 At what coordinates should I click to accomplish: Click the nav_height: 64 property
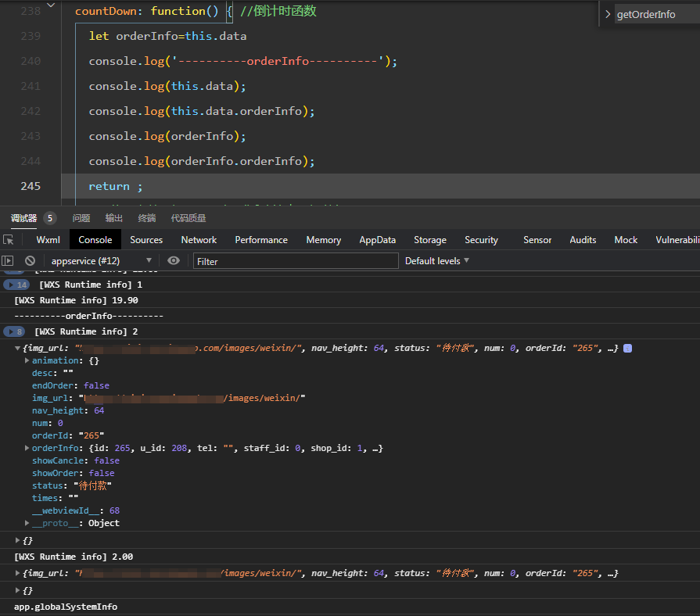(x=68, y=410)
